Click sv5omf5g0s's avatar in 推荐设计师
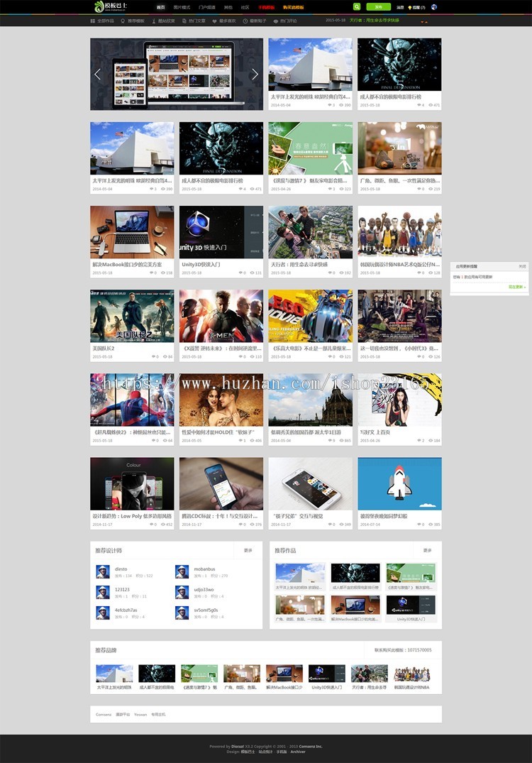 tap(182, 613)
